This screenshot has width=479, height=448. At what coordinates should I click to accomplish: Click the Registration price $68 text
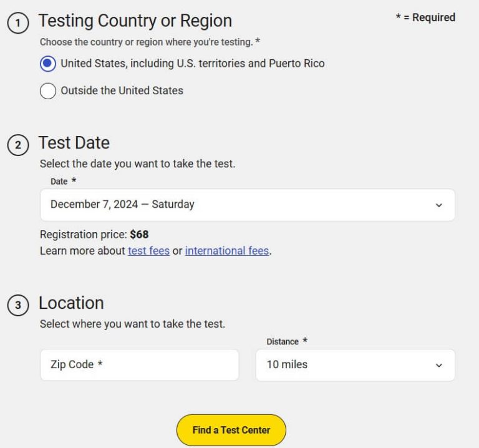(x=94, y=235)
